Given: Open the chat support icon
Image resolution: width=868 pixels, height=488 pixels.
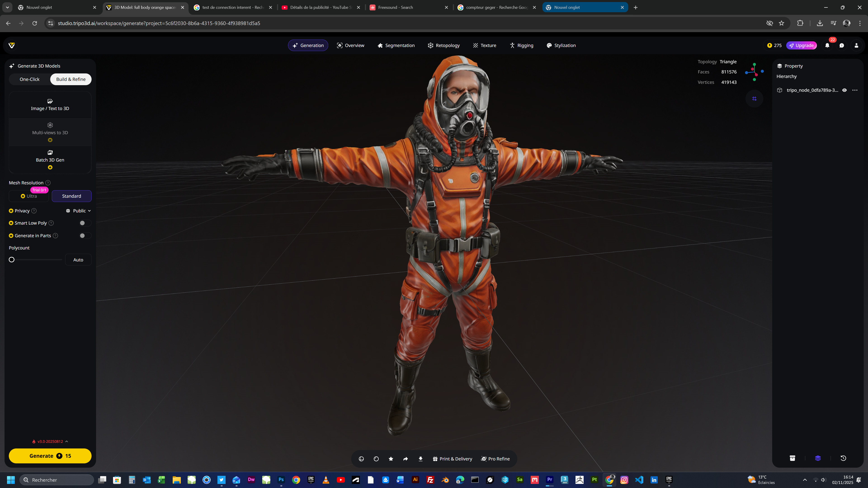Looking at the screenshot, I should click(x=842, y=45).
